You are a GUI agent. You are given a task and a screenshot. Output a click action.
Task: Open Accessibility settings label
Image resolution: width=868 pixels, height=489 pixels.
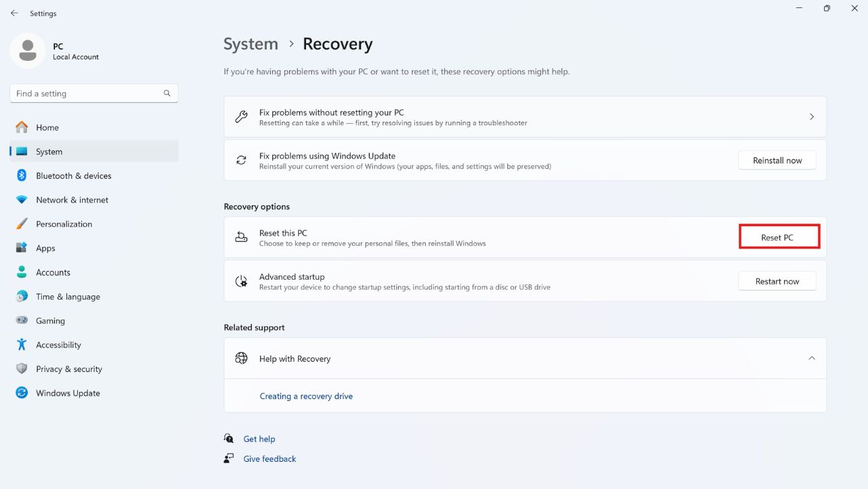(x=58, y=345)
